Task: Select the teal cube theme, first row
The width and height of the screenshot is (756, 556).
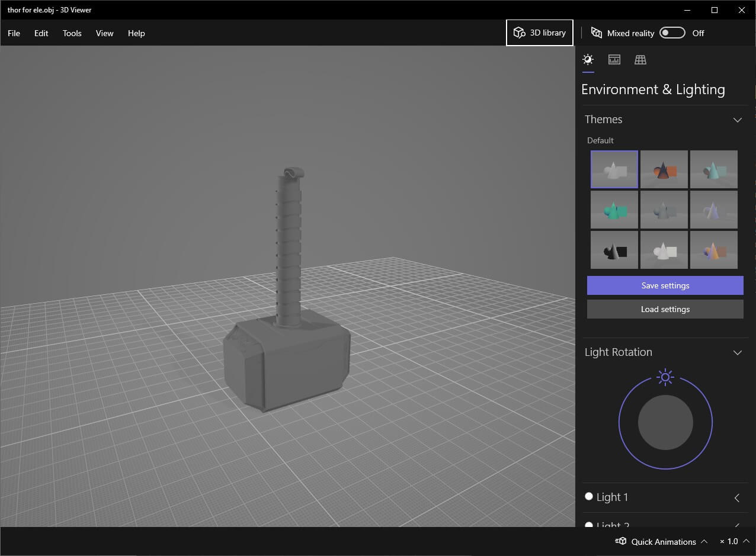Action: pyautogui.click(x=714, y=169)
